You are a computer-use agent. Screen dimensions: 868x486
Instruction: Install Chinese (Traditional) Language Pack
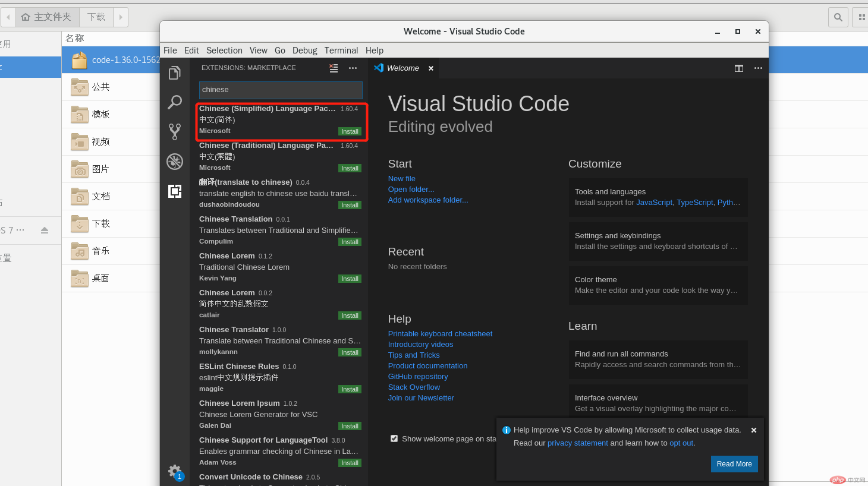350,168
